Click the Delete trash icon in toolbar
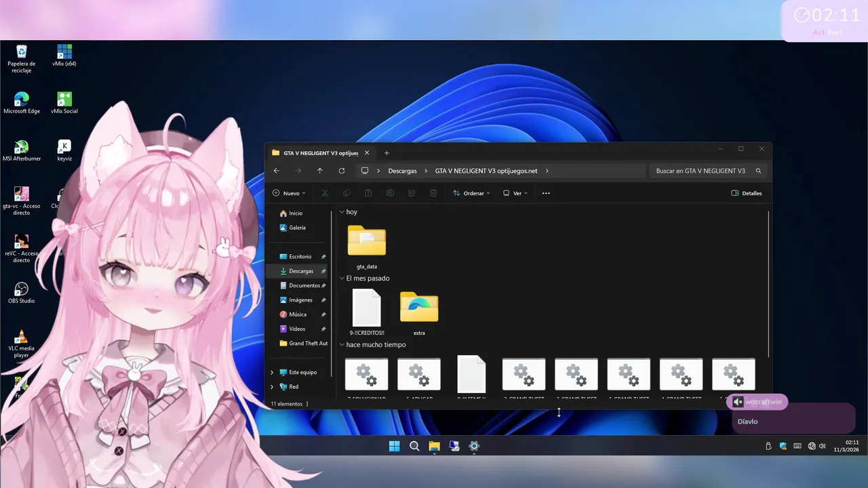This screenshot has width=868, height=488. coord(433,193)
